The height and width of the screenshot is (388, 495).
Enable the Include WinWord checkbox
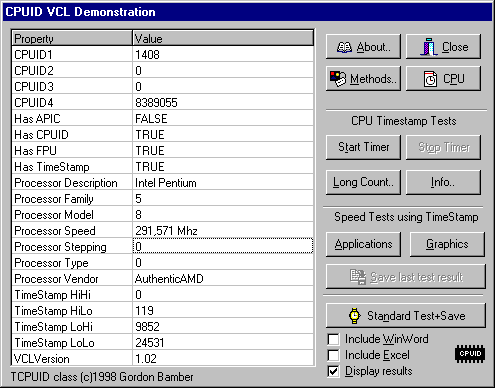point(333,339)
